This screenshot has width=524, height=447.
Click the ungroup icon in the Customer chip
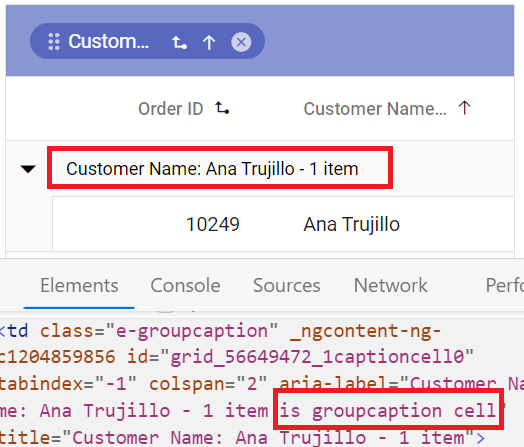[179, 42]
